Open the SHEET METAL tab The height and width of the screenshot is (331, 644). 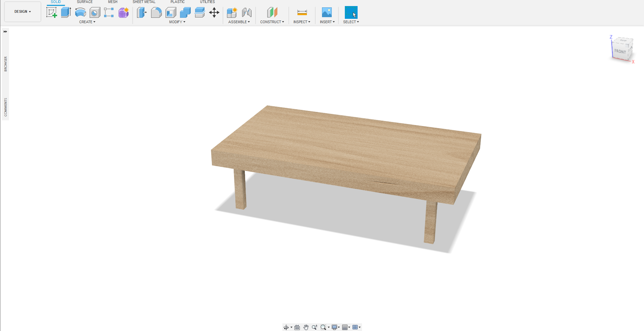point(144,2)
